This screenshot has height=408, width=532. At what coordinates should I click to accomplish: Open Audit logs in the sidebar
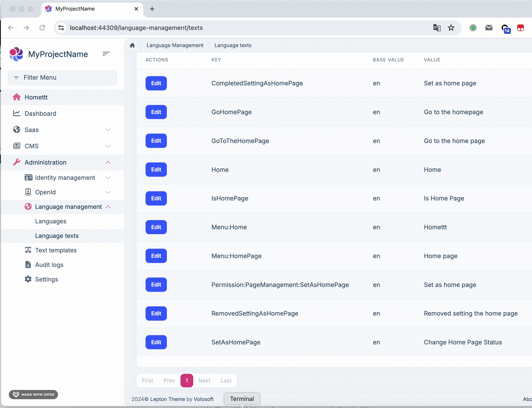point(49,265)
